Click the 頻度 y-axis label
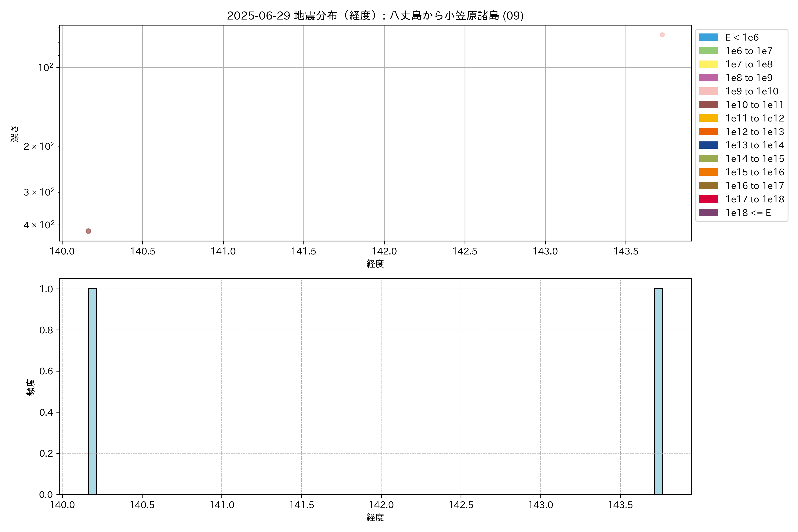798x532 pixels. 31,387
